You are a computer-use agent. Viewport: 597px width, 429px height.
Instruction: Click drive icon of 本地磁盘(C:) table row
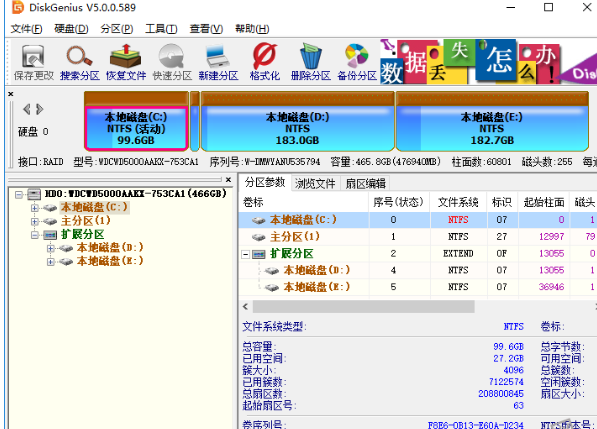click(259, 220)
